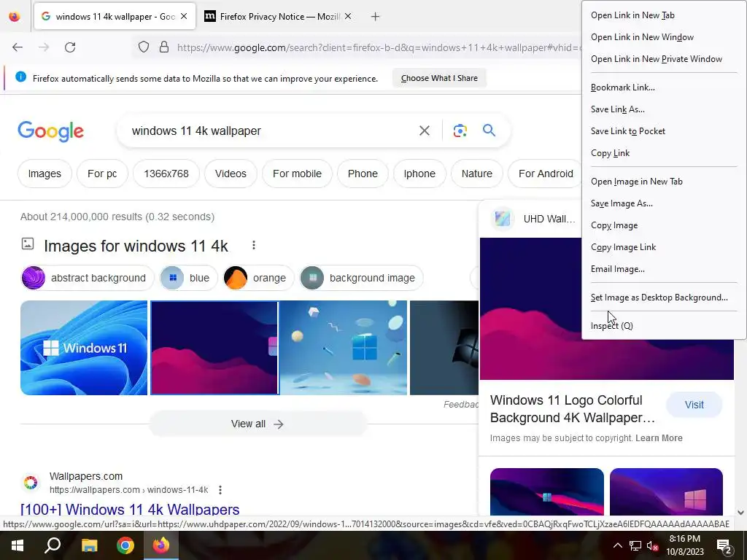Click the Images filter chip
This screenshot has width=747, height=560.
click(x=44, y=174)
